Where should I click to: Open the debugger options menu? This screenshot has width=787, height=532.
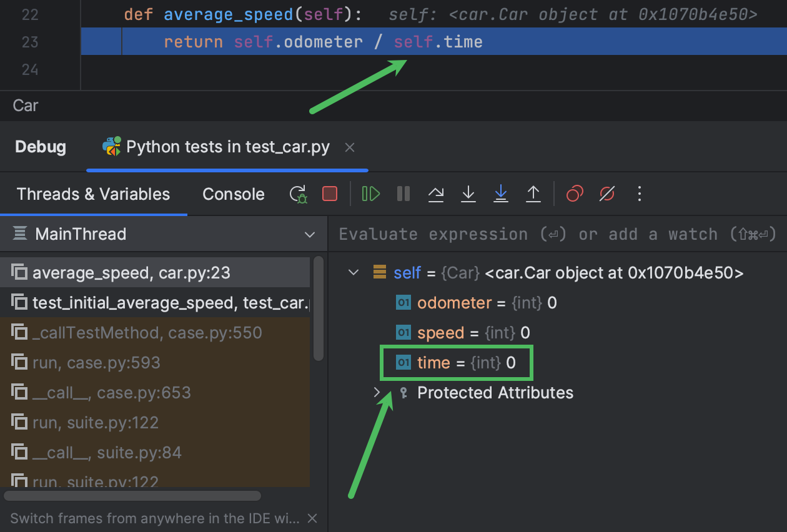point(639,194)
